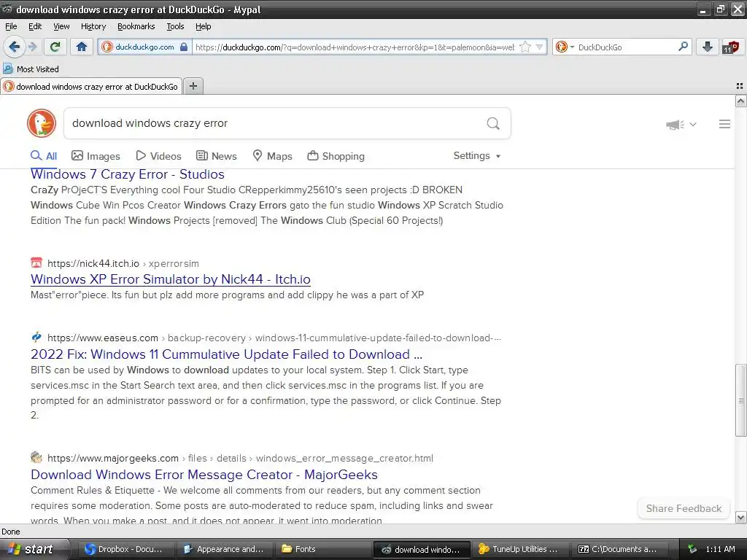The image size is (747, 560).
Task: Open a new tab with the plus button
Action: [x=193, y=86]
